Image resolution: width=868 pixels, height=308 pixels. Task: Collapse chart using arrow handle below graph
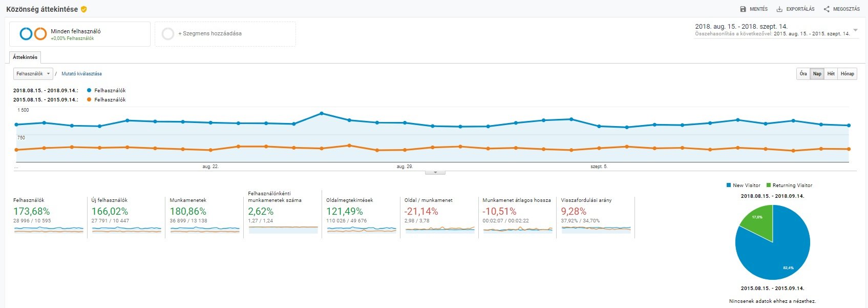pyautogui.click(x=435, y=173)
